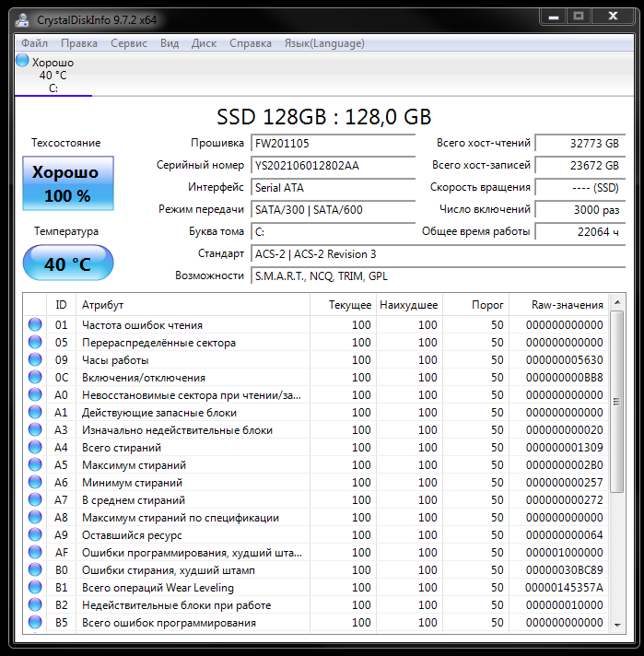Viewport: 644px width, 656px height.
Task: Select the drive C: tab at top
Action: (53, 76)
